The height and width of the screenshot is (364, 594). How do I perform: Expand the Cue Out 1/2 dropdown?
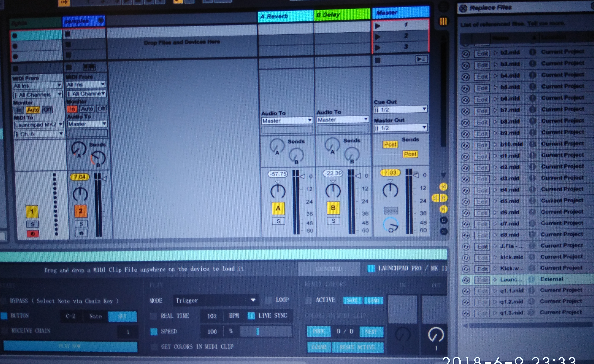[x=400, y=110]
